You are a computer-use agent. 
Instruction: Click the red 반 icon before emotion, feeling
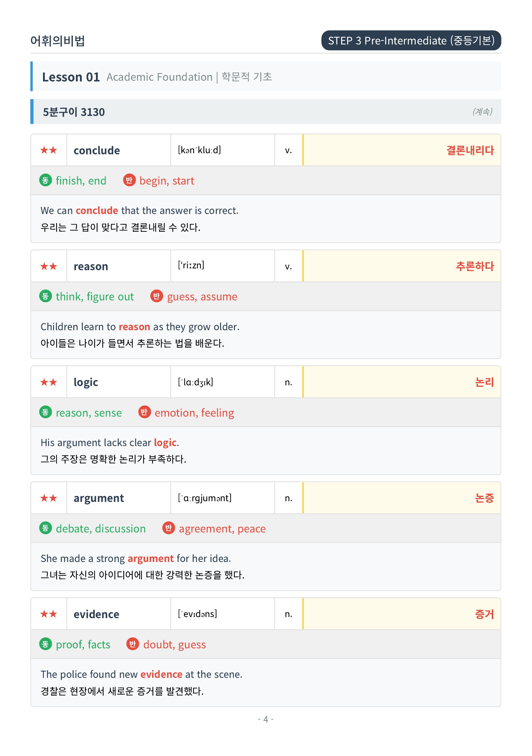(144, 412)
